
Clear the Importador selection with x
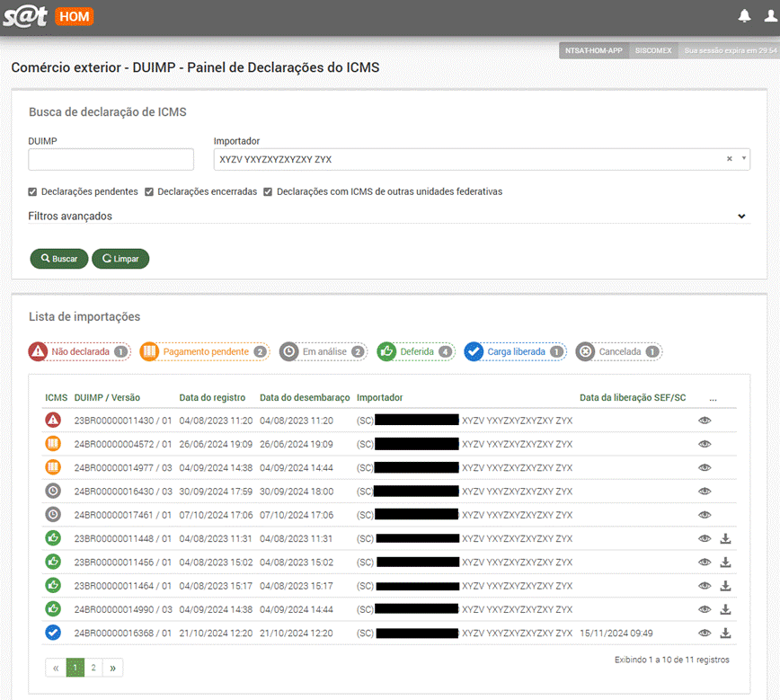(x=730, y=159)
